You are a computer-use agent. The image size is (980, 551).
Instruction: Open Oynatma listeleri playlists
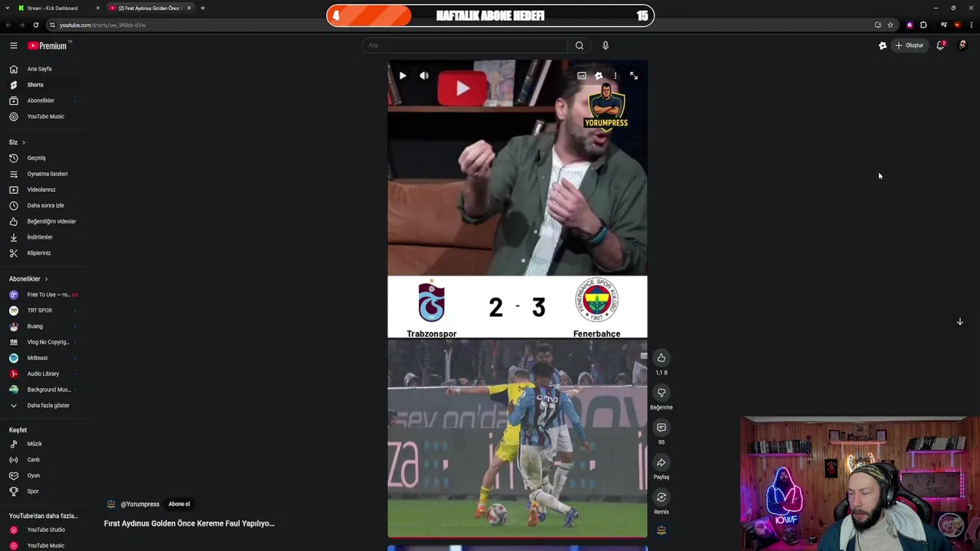47,174
